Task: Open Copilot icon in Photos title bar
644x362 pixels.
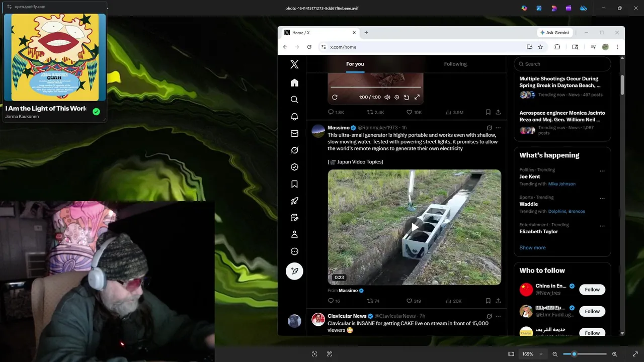Action: [x=524, y=8]
